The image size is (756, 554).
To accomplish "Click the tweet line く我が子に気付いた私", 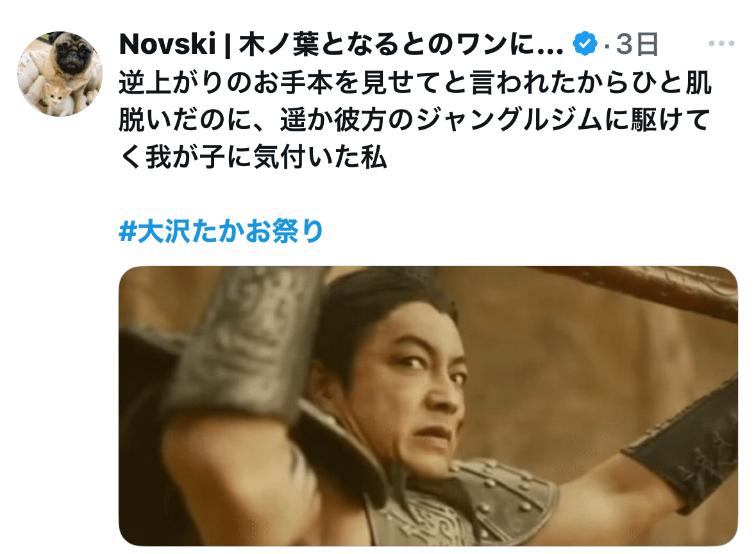I will pyautogui.click(x=253, y=157).
